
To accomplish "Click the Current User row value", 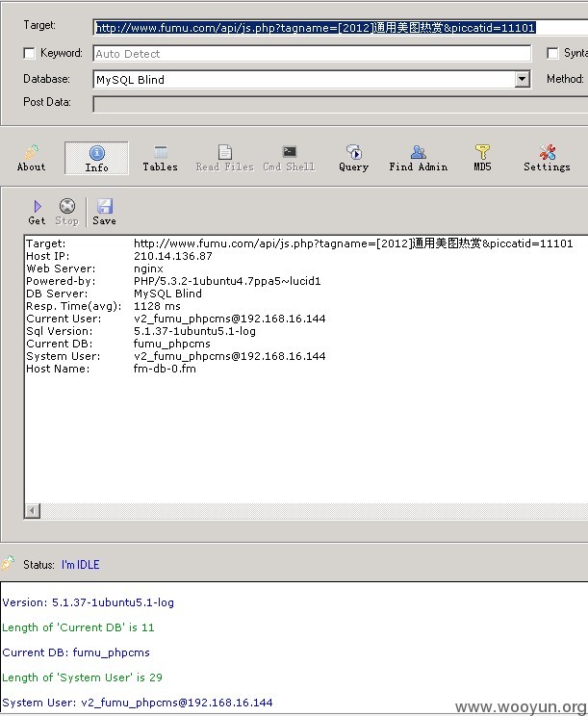I will tap(230, 319).
